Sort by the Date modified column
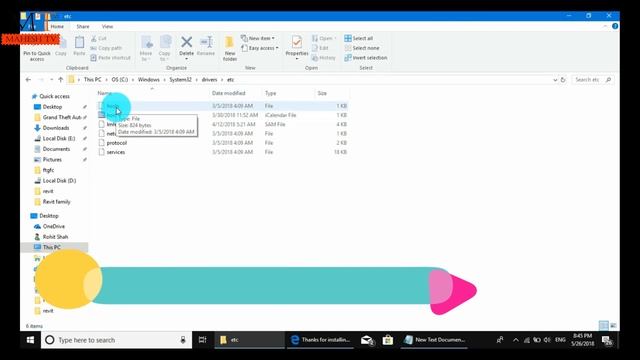 (229, 93)
